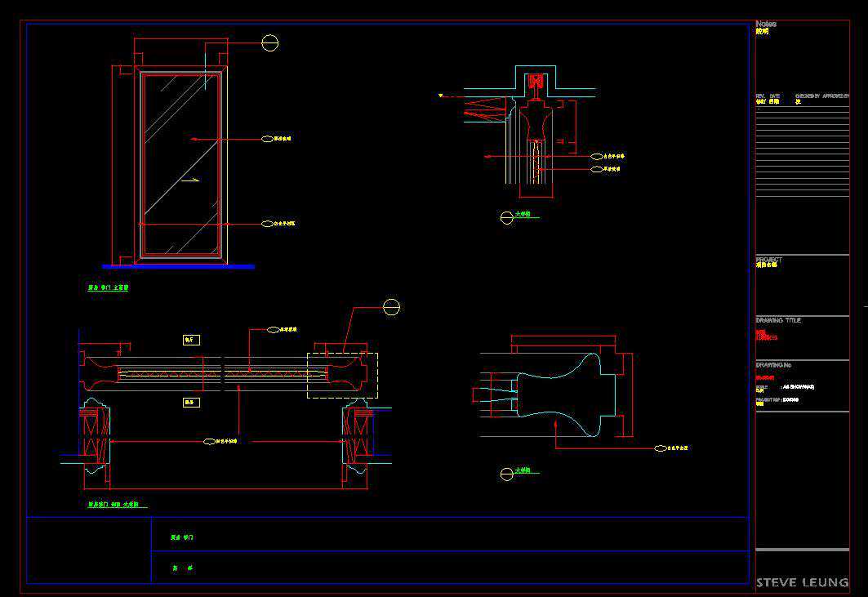Select the glass pane of the door elevation
Screen dimensions: 868x597
tap(180, 163)
